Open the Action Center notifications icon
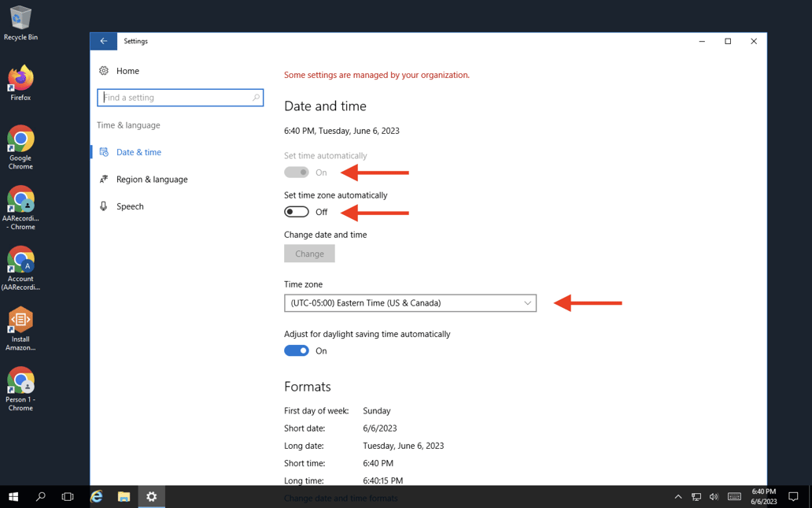 [793, 497]
